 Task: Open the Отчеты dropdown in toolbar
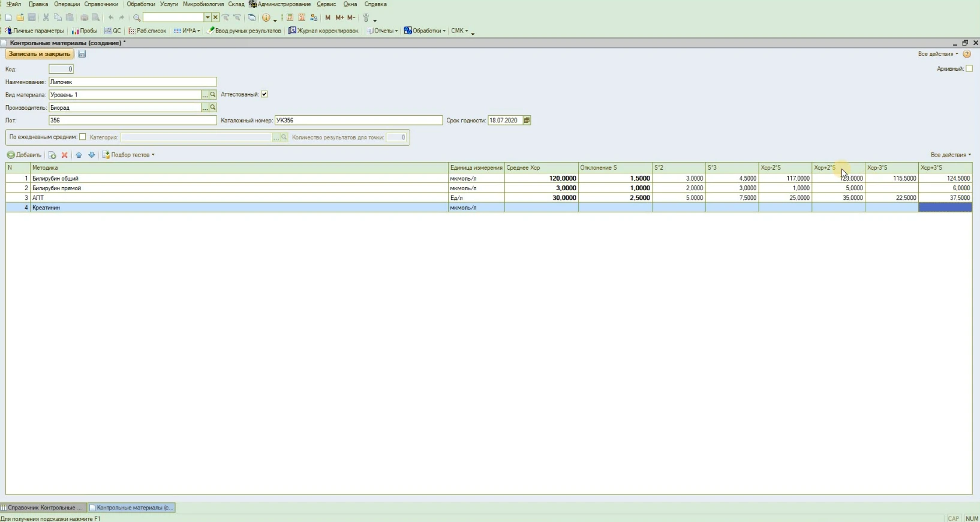[x=383, y=31]
